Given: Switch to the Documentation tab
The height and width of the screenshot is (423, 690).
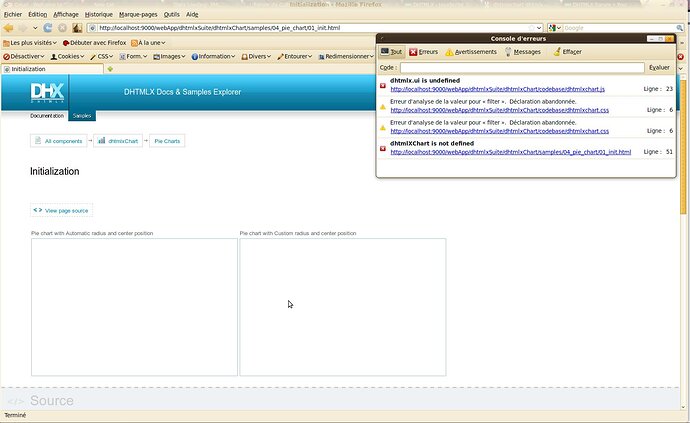Looking at the screenshot, I should click(x=47, y=116).
